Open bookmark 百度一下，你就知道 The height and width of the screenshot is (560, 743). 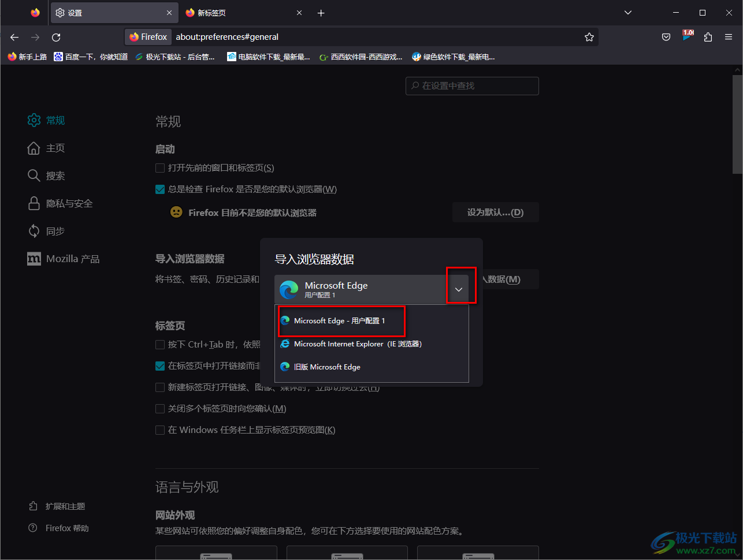click(x=91, y=57)
